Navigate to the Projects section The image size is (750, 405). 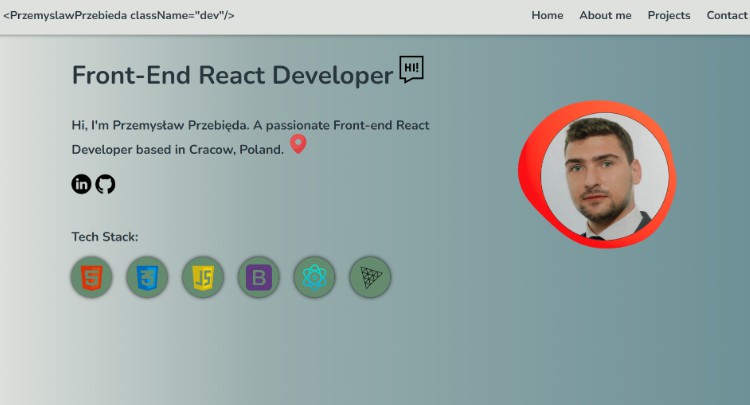point(669,16)
